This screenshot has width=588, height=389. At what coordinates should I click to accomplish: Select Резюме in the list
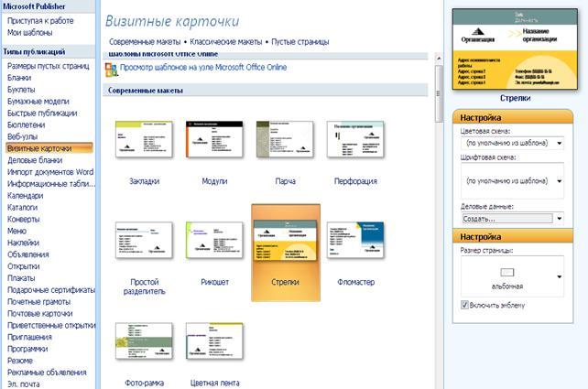coord(20,361)
